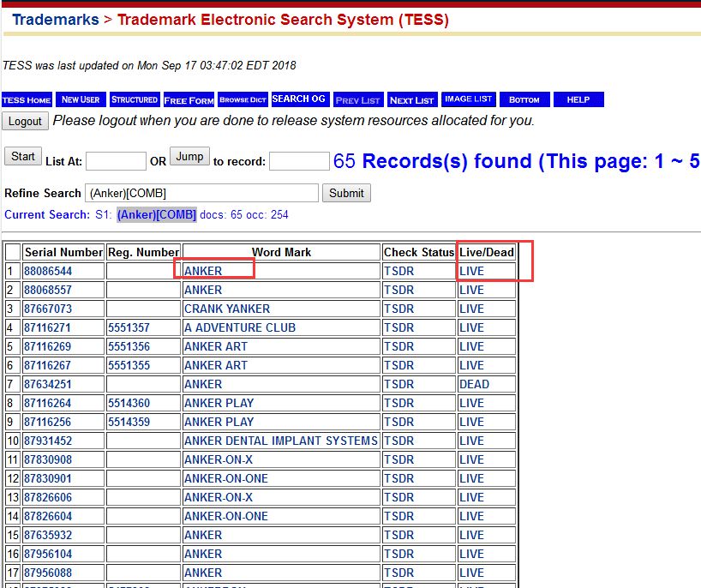Open SEARCH OG
Screen dimensions: 701x588
pos(300,99)
